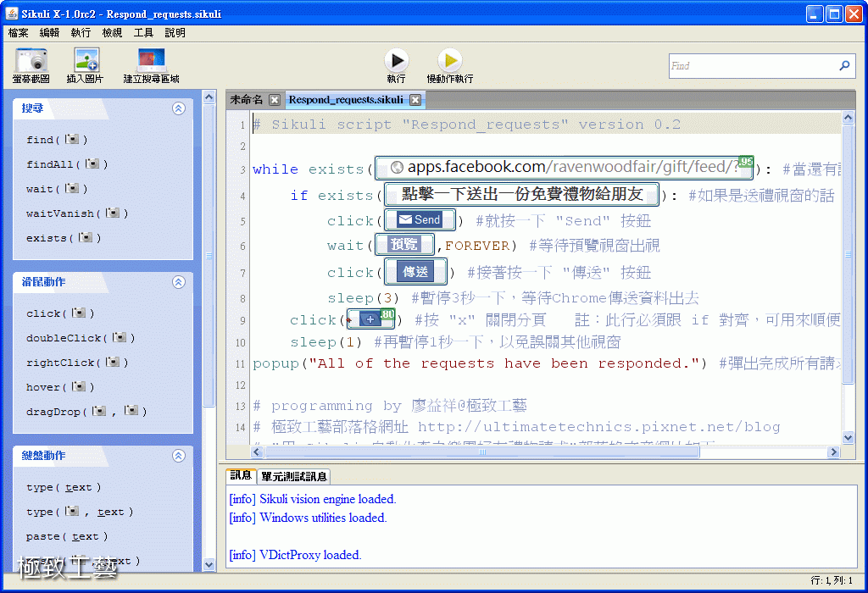Insert wait() command from sidebar
Screen dimensions: 868x593
[x=57, y=189]
